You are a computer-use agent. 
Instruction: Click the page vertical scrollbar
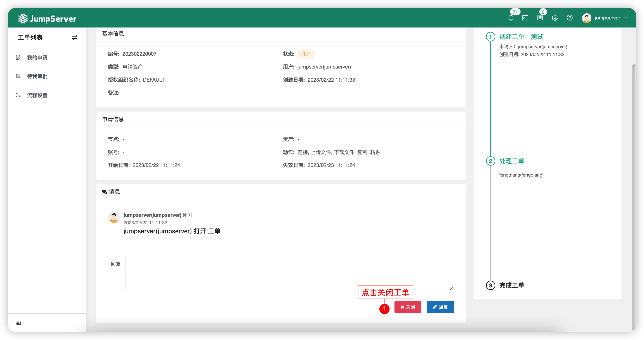[x=633, y=197]
